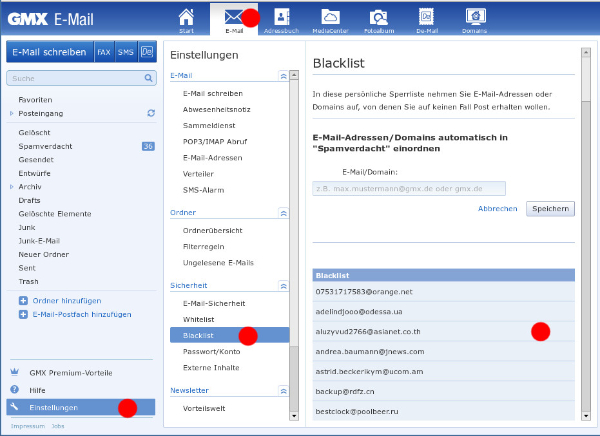Click the Abbrechen link
The width and height of the screenshot is (600, 436).
click(498, 209)
